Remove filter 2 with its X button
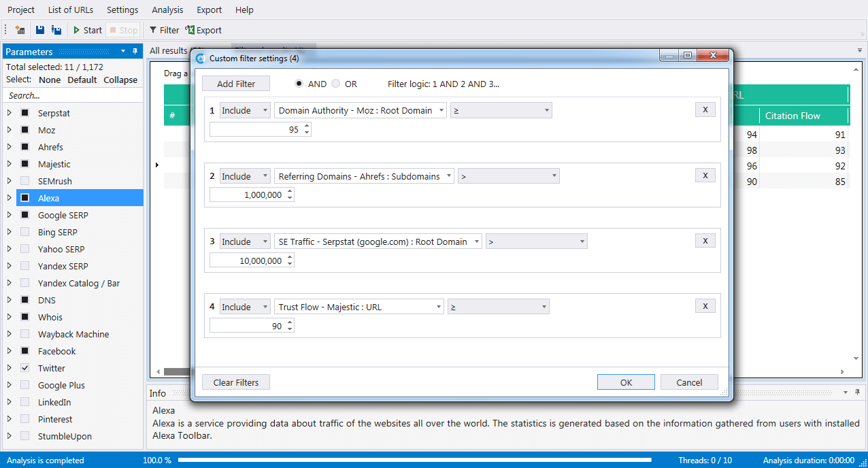Viewport: 868px width, 468px height. coord(705,175)
